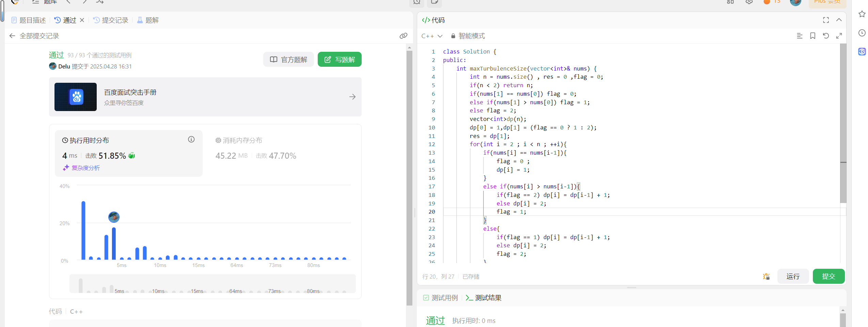
Task: Go back to all submission records
Action: click(12, 36)
